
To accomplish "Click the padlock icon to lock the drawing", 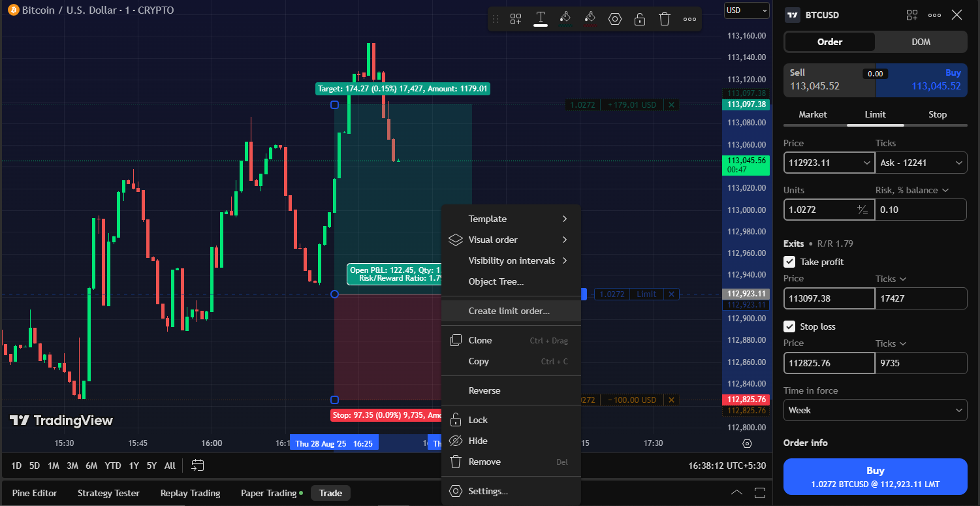I will (640, 18).
